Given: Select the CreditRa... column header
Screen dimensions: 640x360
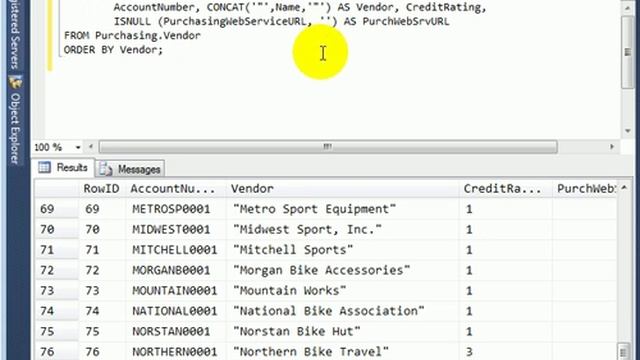Looking at the screenshot, I should click(x=506, y=189).
